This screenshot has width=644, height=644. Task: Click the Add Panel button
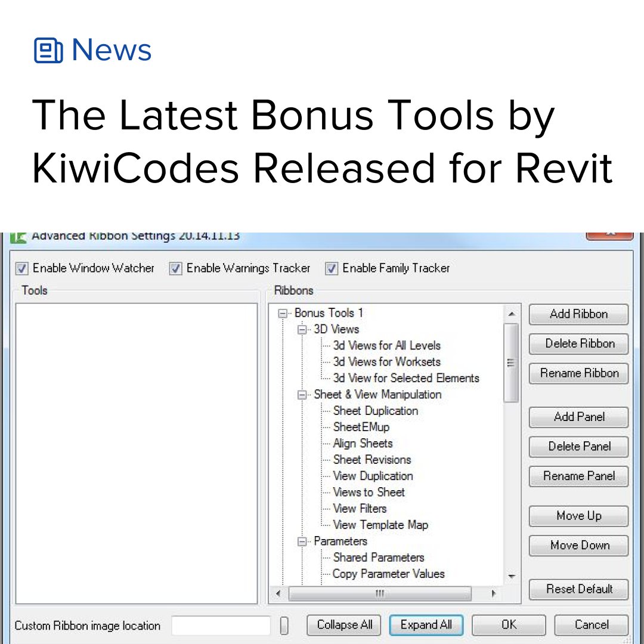(x=578, y=417)
